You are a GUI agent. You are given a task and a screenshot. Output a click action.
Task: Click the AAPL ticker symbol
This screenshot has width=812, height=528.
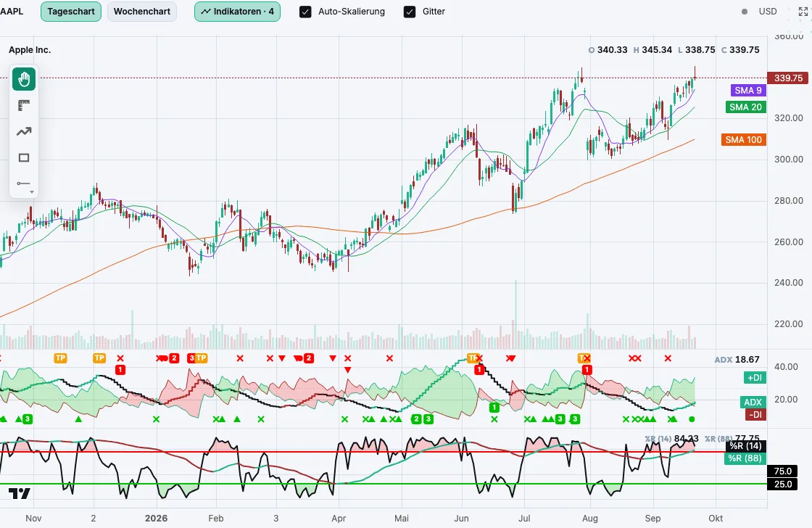coord(12,12)
